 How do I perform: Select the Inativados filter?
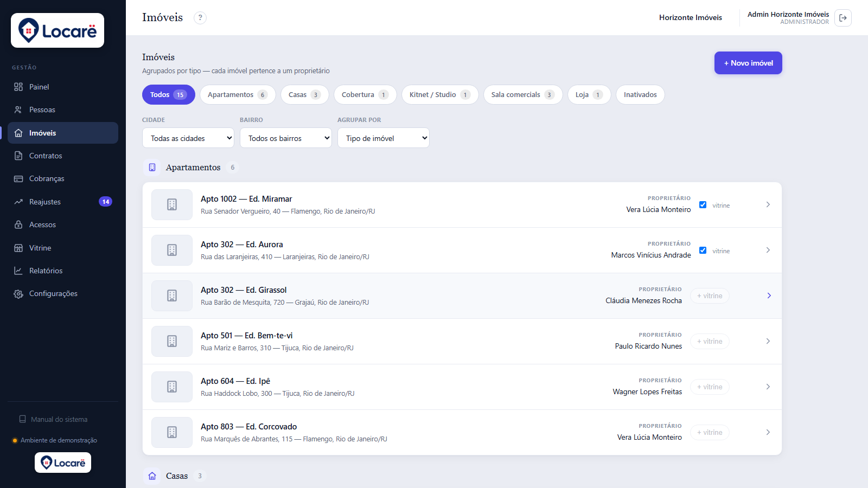tap(640, 94)
